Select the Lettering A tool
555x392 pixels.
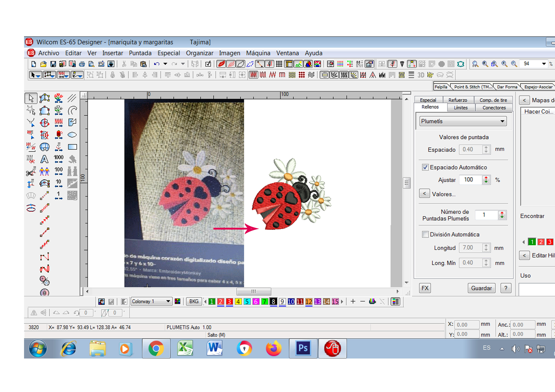44,159
